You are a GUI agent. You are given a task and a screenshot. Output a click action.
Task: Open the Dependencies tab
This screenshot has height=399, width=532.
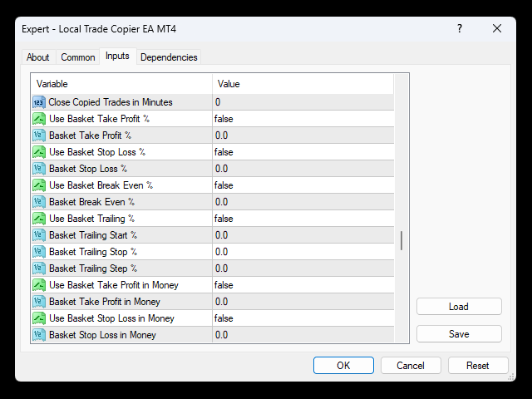tap(169, 57)
